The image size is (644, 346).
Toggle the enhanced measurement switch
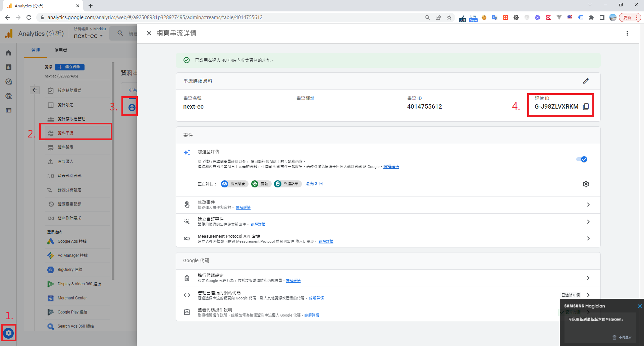[582, 159]
